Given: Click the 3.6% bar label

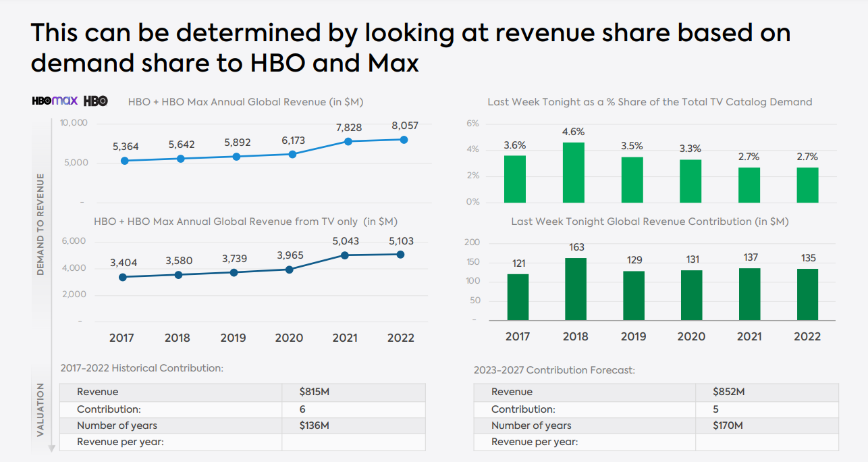Looking at the screenshot, I should pos(514,145).
